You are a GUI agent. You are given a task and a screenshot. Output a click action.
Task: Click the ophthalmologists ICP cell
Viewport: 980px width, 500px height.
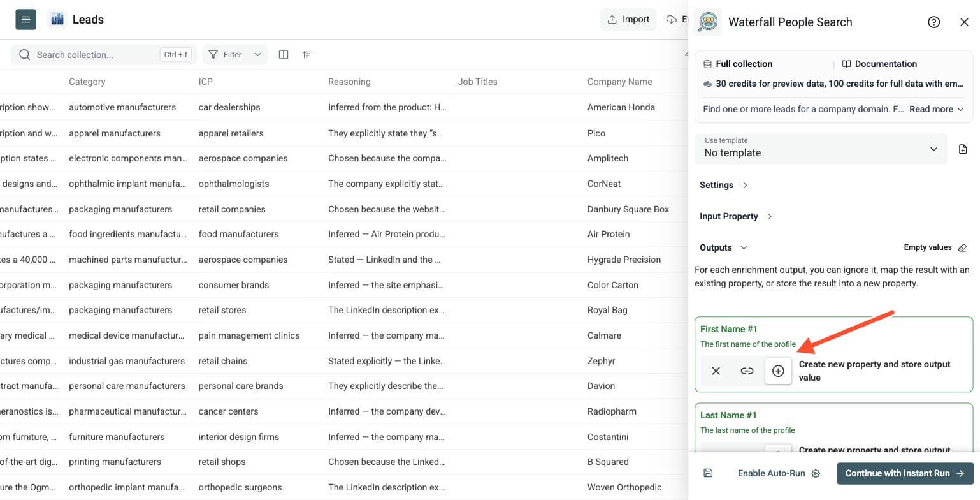(234, 184)
